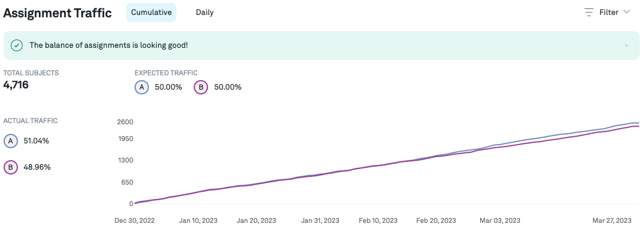Screen dimensions: 644x239
Task: Click the Feb 10, 2023 axis date
Action: 378,220
